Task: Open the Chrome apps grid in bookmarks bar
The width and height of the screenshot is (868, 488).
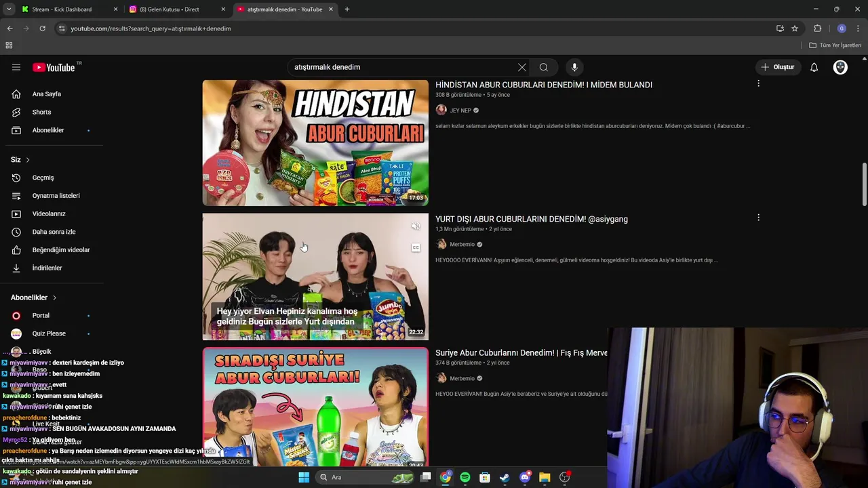Action: tap(9, 45)
